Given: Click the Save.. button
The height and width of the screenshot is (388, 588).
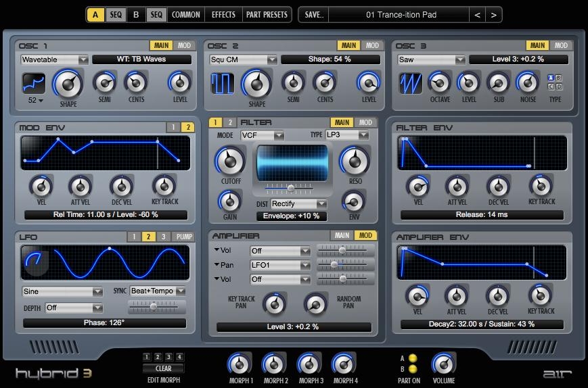Looking at the screenshot, I should [x=314, y=14].
